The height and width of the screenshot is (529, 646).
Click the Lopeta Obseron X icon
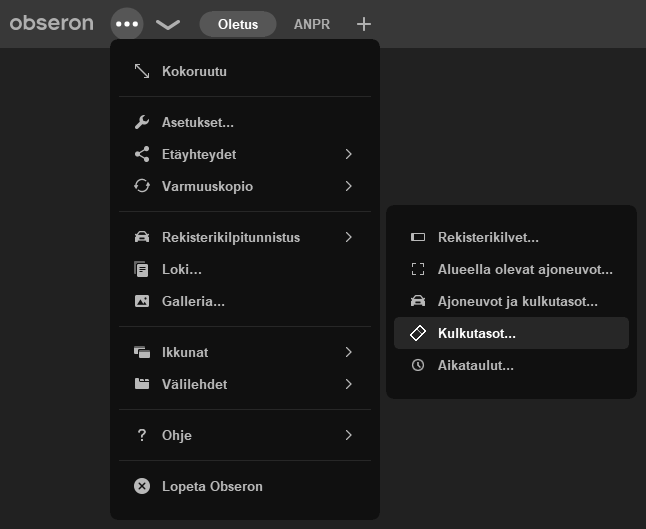point(142,486)
